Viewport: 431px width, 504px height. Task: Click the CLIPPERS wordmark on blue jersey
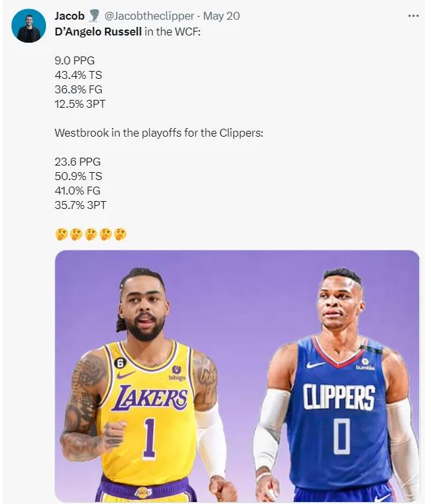(x=339, y=398)
